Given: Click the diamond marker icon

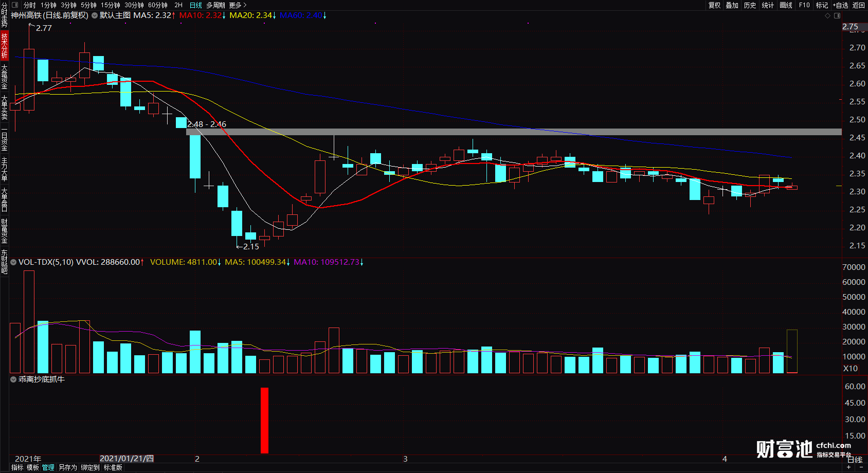Looking at the screenshot, I should pos(827,16).
